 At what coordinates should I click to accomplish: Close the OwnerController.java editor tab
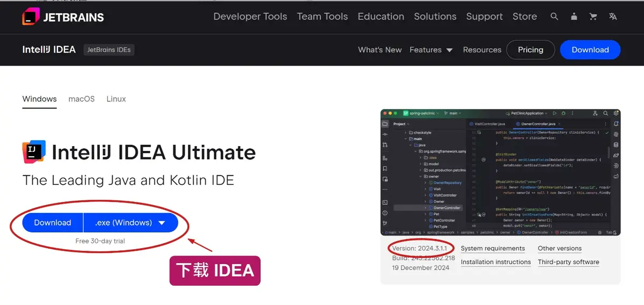click(560, 124)
